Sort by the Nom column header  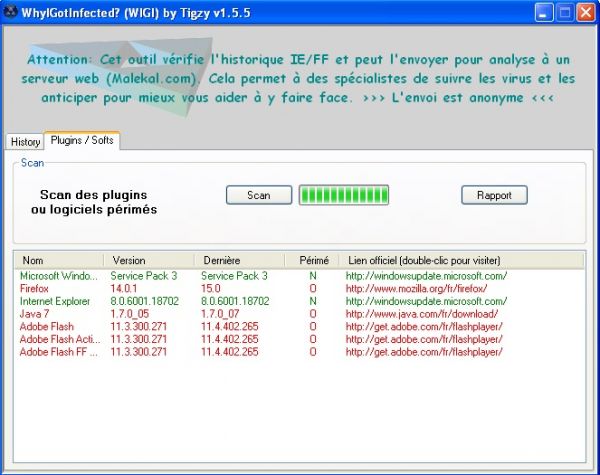(59, 261)
